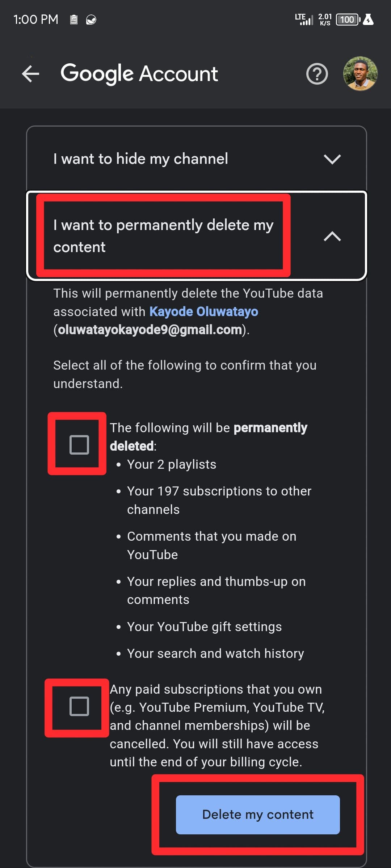
Task: Click the circular app icon in the status bar
Action: pyautogui.click(x=91, y=20)
